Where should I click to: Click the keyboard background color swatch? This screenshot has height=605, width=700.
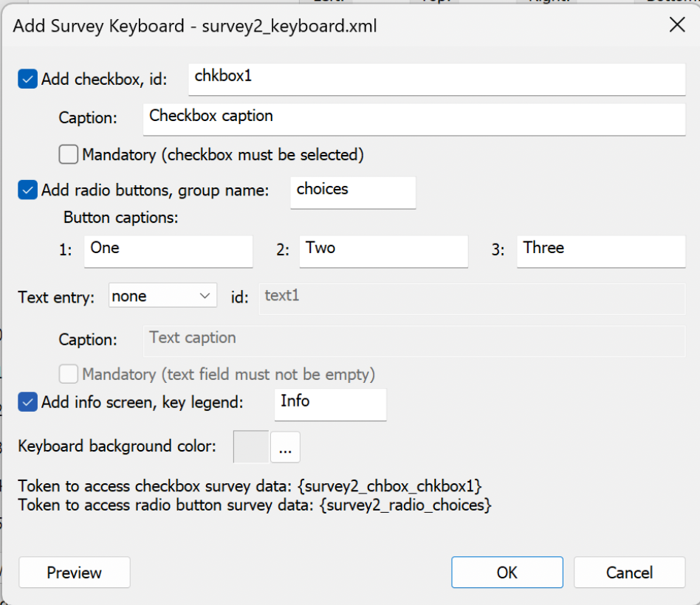click(251, 446)
